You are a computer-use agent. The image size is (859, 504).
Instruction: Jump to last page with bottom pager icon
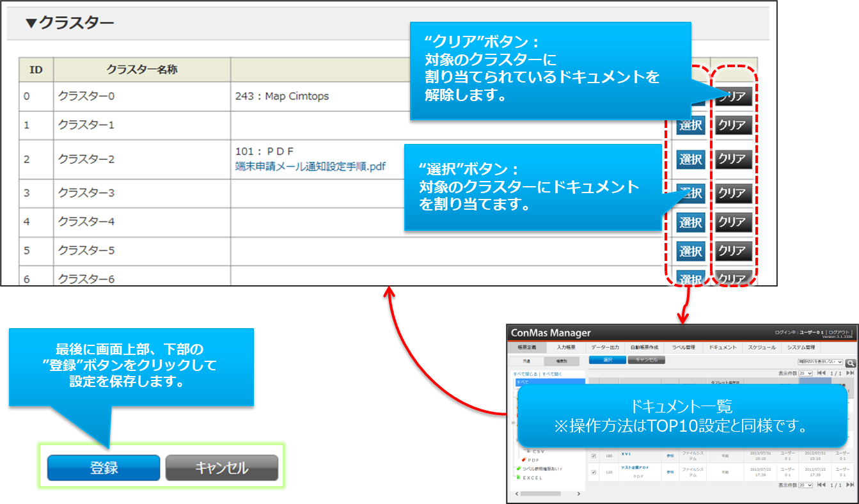point(850,485)
